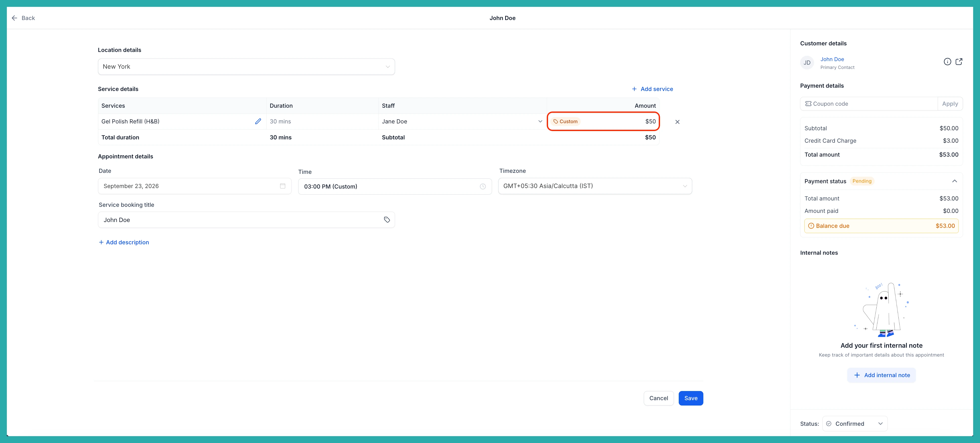
Task: Click the Primary Contact label
Action: point(837,67)
